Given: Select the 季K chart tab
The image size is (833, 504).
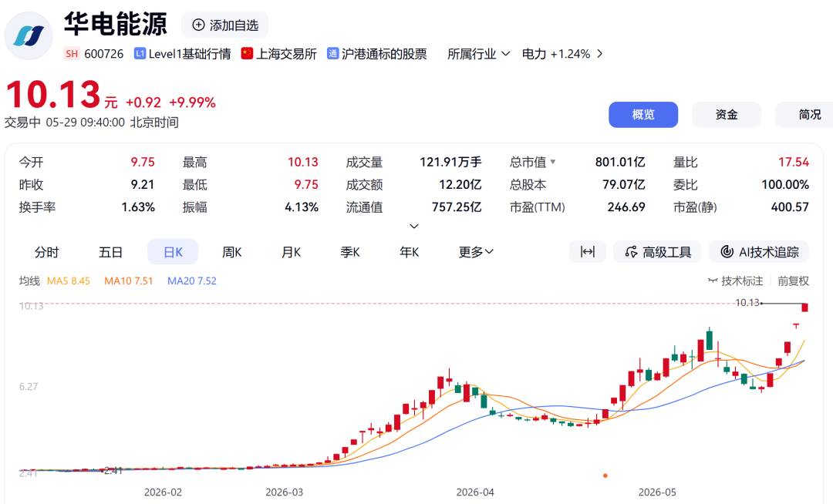Looking at the screenshot, I should (350, 252).
